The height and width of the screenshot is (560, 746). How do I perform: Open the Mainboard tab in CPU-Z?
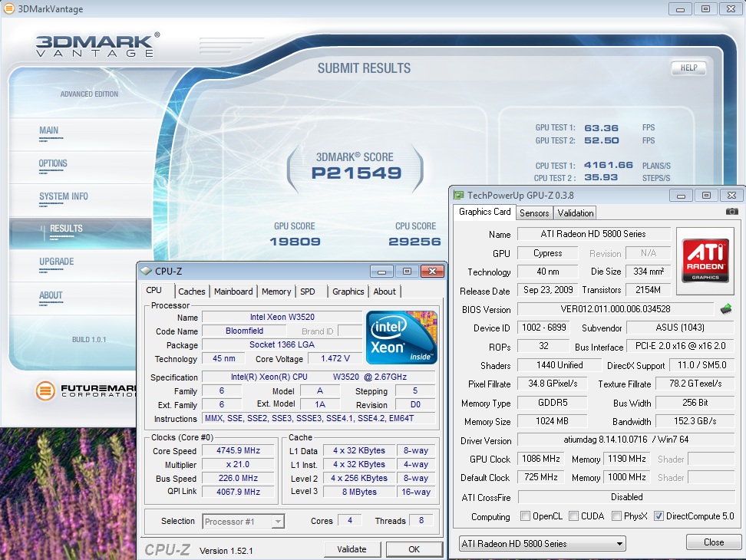233,292
